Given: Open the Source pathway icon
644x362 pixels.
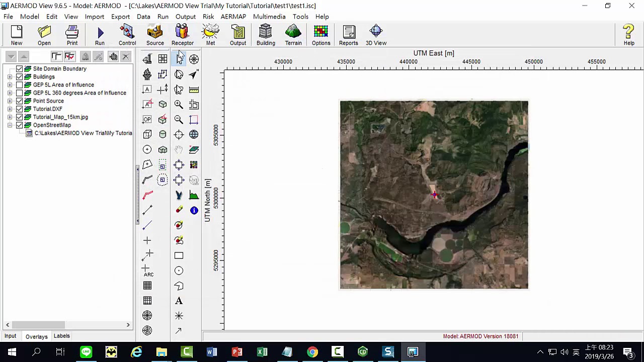Looking at the screenshot, I should point(155,35).
